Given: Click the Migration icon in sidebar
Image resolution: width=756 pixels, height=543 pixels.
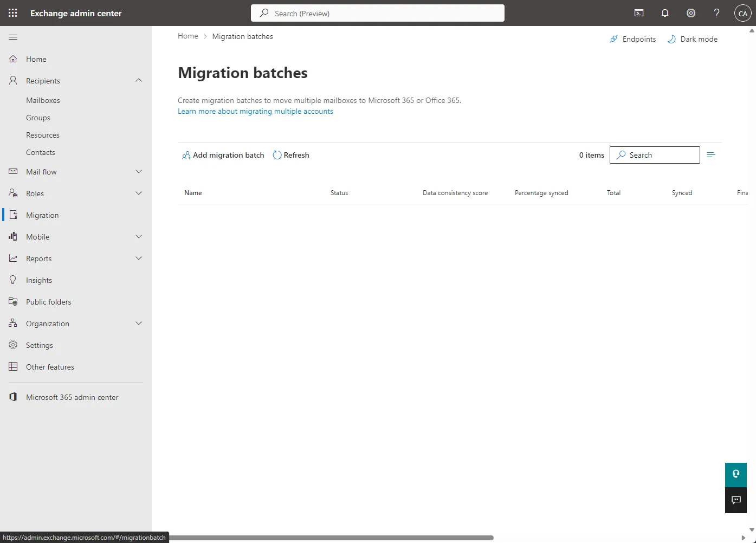Looking at the screenshot, I should tap(13, 215).
